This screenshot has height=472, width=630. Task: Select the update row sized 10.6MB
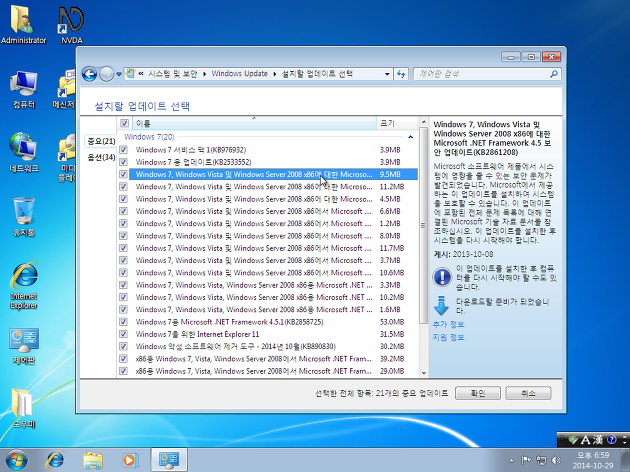pos(273,273)
